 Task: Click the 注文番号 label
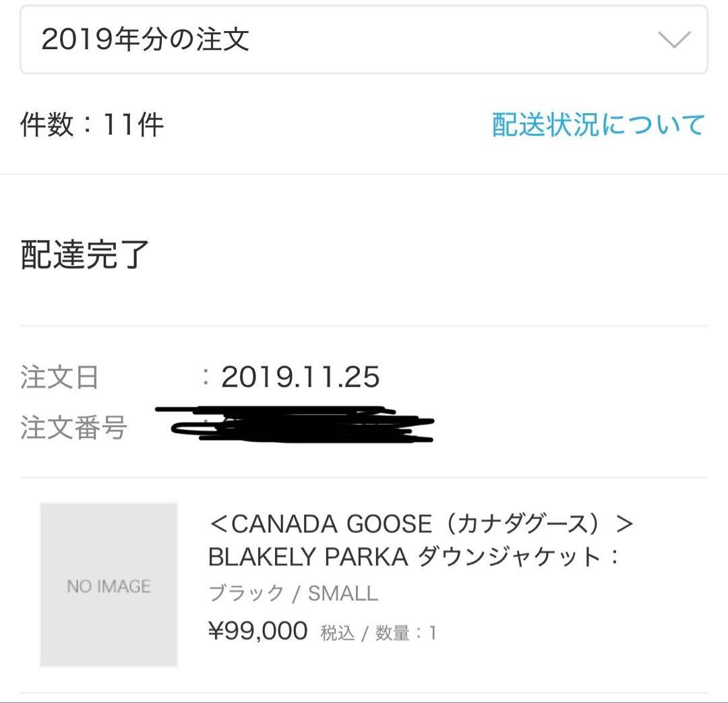(x=73, y=428)
